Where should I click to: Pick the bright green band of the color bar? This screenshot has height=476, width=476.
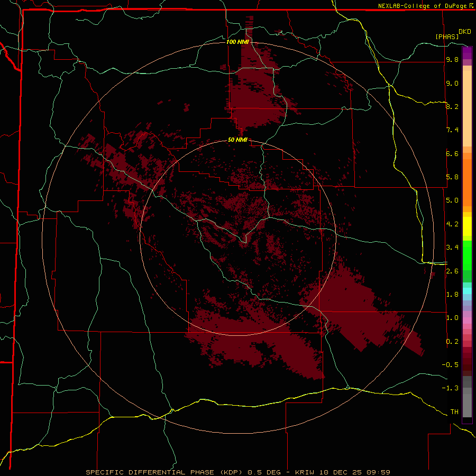point(467,255)
